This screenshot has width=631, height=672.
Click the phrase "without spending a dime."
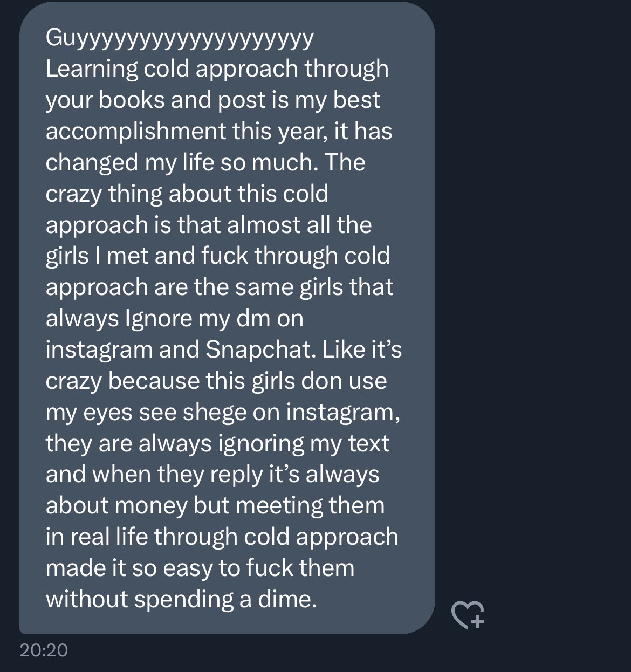pos(181,600)
